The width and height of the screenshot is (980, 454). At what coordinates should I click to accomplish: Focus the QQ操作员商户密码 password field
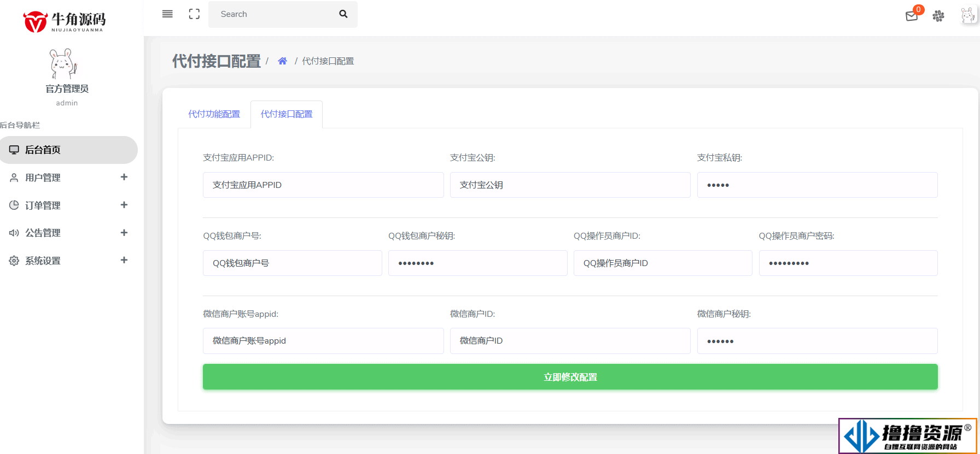(x=848, y=263)
